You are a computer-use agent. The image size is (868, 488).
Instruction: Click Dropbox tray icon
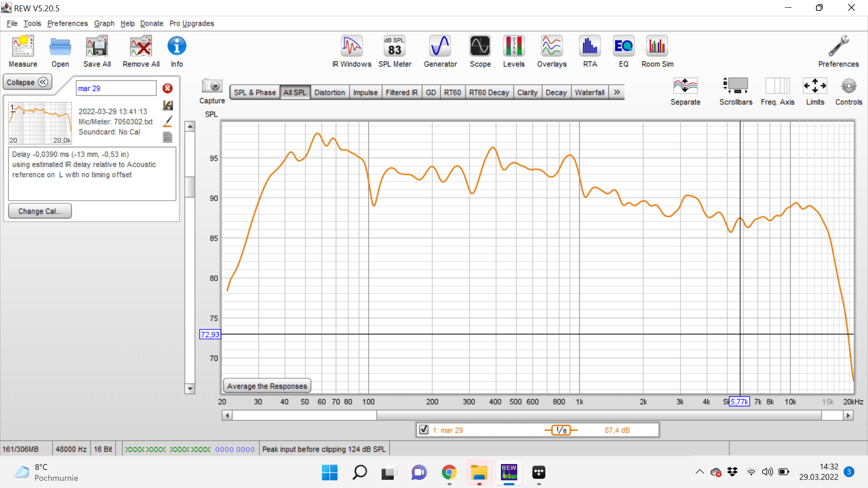[732, 472]
